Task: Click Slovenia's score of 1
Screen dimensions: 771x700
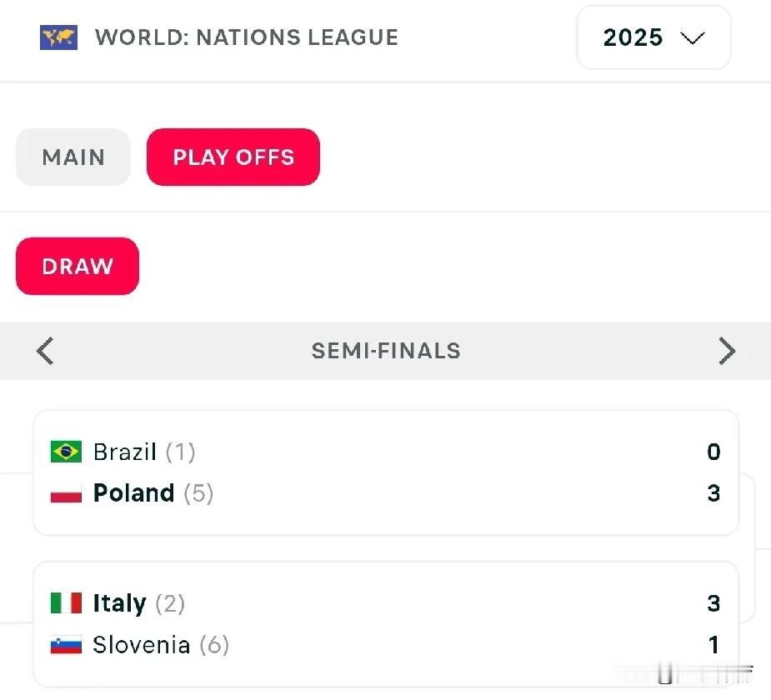Action: (x=714, y=645)
